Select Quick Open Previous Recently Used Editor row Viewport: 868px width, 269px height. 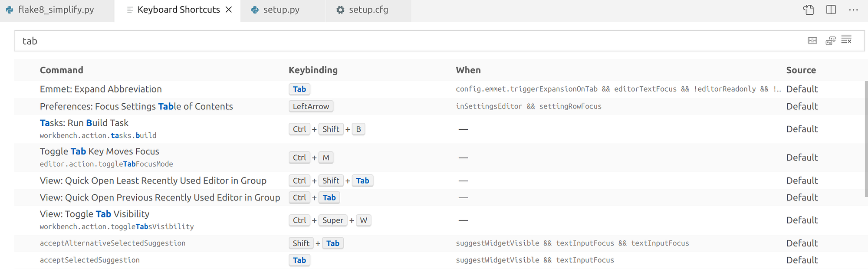[x=439, y=197]
